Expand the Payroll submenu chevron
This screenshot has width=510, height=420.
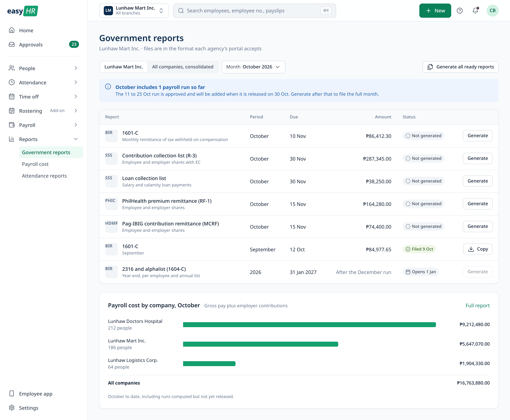pos(76,125)
